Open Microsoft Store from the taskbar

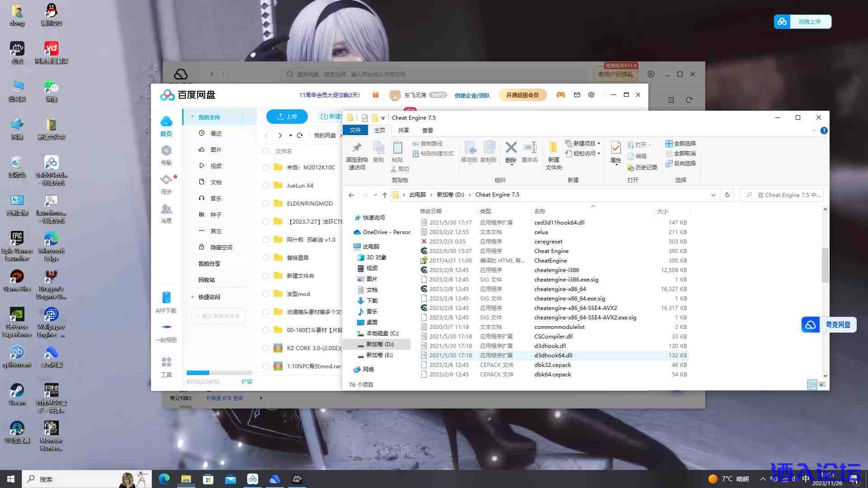[x=208, y=479]
